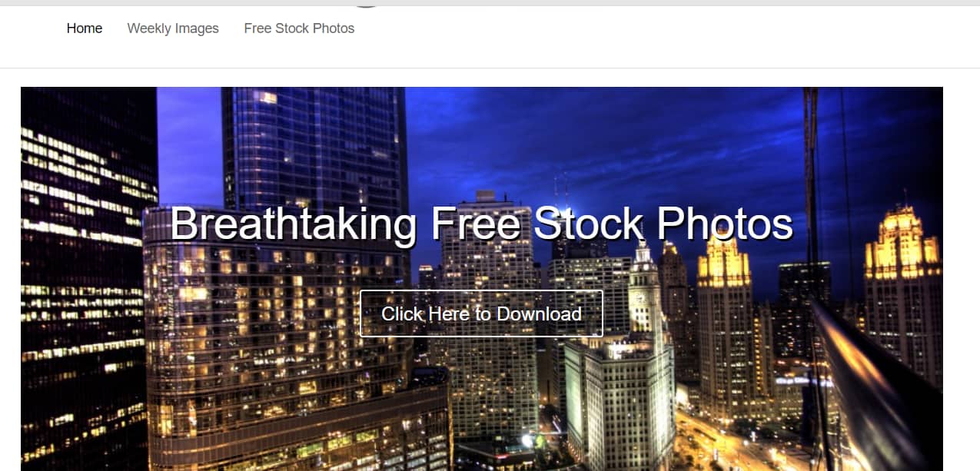Viewport: 980px width, 471px height.
Task: Go to the Weekly Images page
Action: pyautogui.click(x=173, y=28)
